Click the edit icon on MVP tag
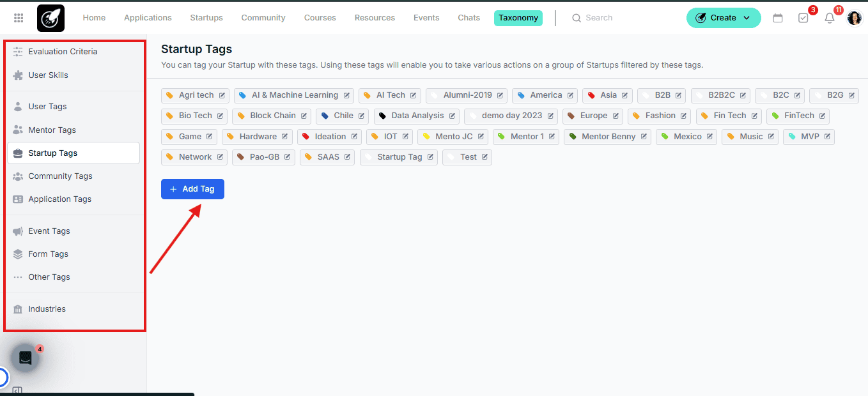Image resolution: width=868 pixels, height=396 pixels. [827, 137]
